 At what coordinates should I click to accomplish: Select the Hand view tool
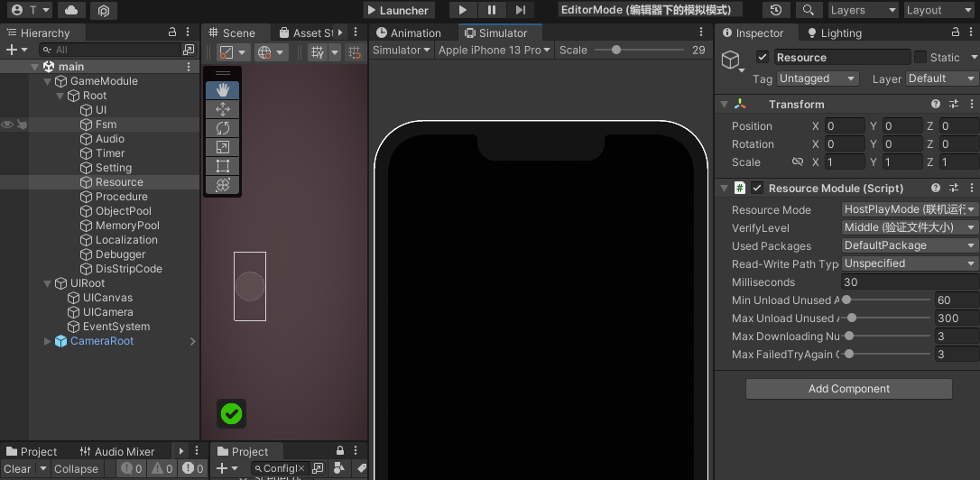[223, 90]
